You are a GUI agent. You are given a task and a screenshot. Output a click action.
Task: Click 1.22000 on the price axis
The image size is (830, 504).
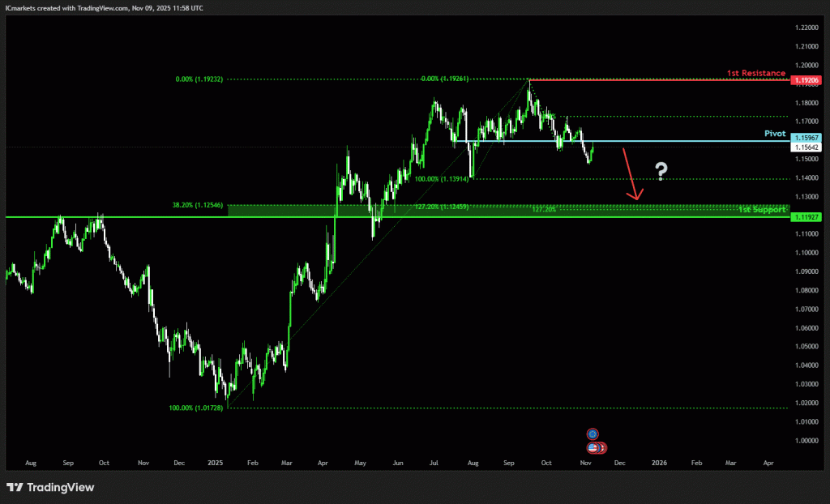click(x=806, y=28)
